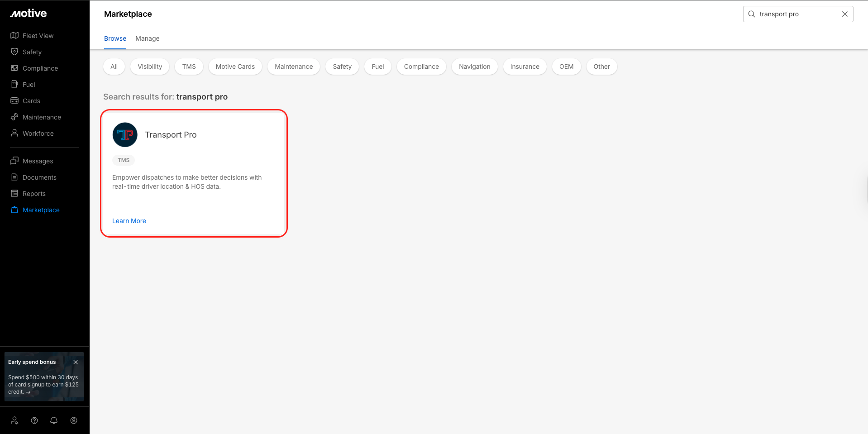Go to Maintenance in sidebar
This screenshot has width=868, height=434.
42,117
